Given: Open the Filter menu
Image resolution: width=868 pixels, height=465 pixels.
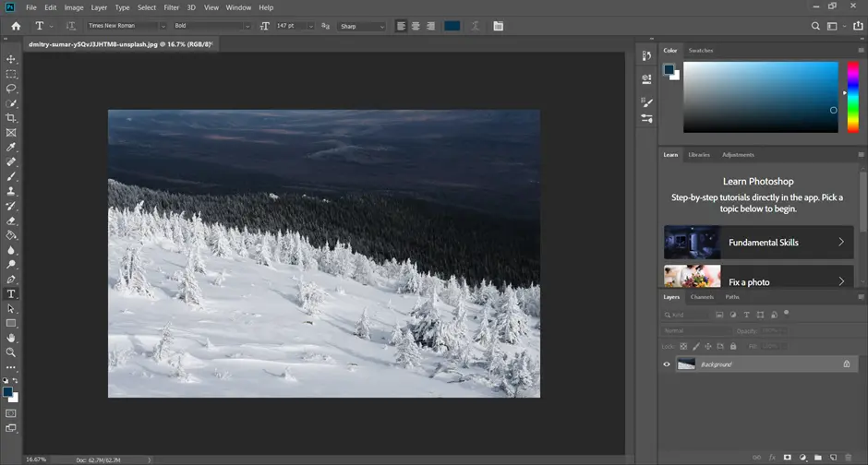Looking at the screenshot, I should click(171, 7).
